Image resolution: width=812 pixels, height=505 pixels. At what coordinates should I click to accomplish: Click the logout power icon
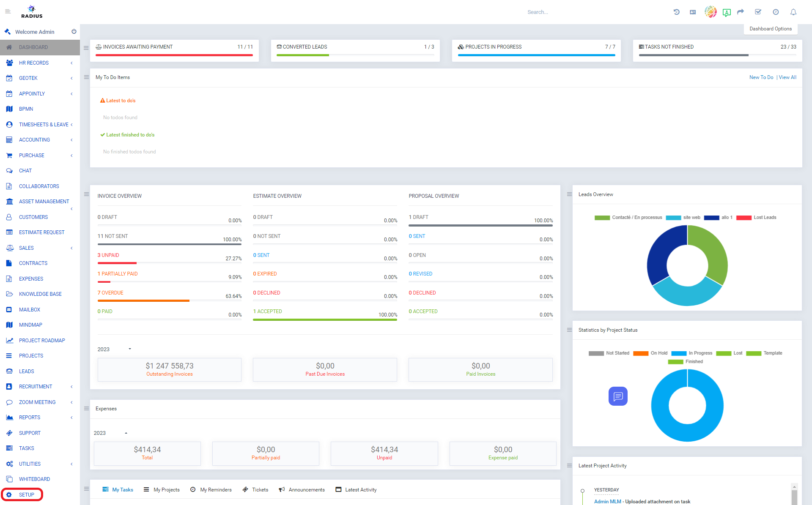[x=74, y=31]
